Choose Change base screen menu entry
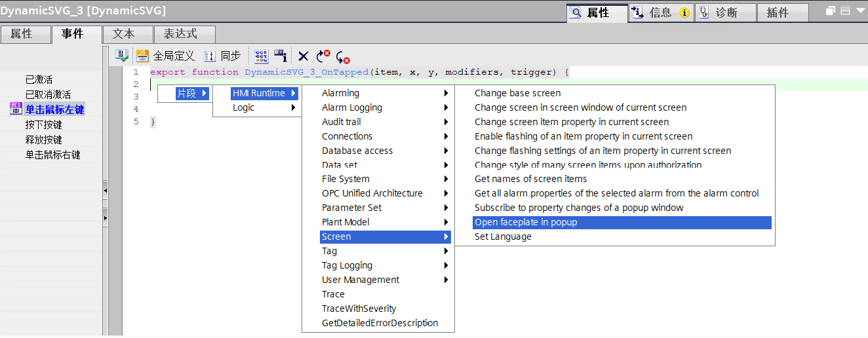The image size is (868, 338). (517, 93)
